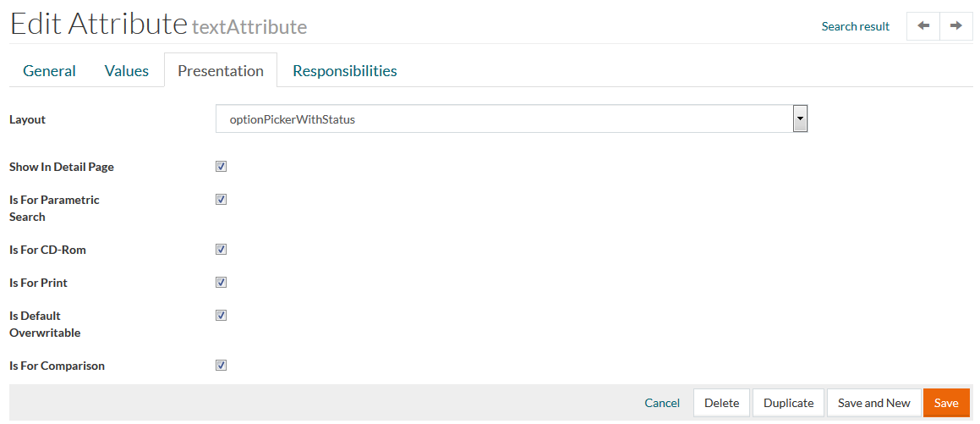
Task: Select the Presentation tab
Action: [221, 71]
